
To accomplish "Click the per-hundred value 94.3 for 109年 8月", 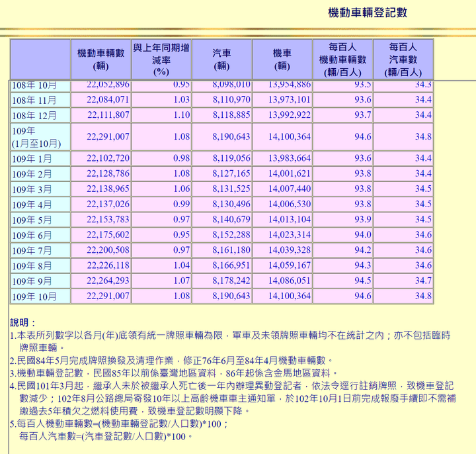I will coord(363,265).
